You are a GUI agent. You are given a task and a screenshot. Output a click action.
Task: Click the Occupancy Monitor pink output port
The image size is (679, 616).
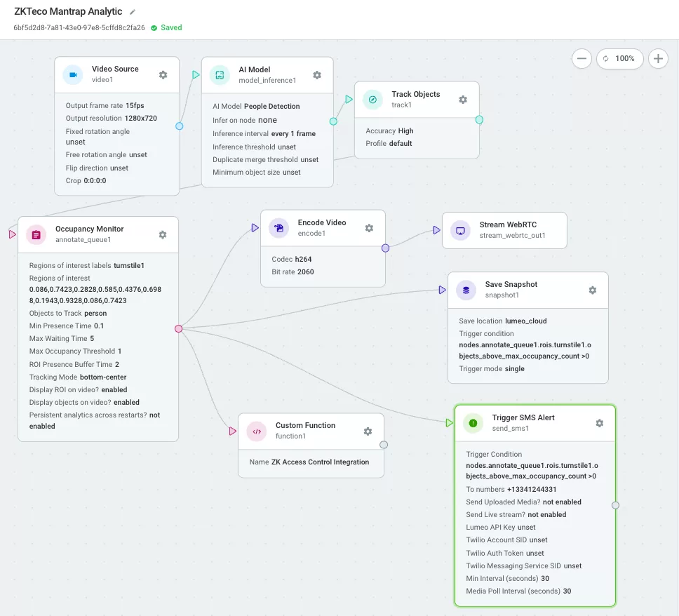point(178,329)
